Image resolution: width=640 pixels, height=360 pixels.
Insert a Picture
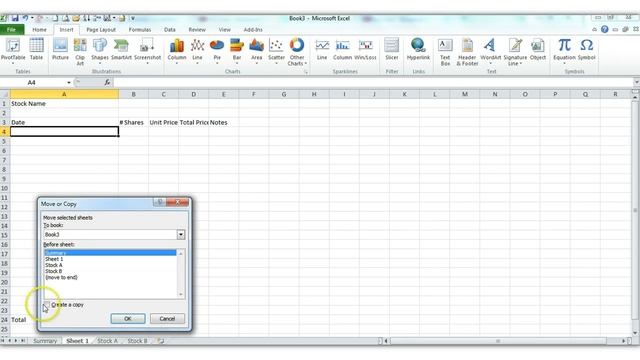[x=60, y=50]
